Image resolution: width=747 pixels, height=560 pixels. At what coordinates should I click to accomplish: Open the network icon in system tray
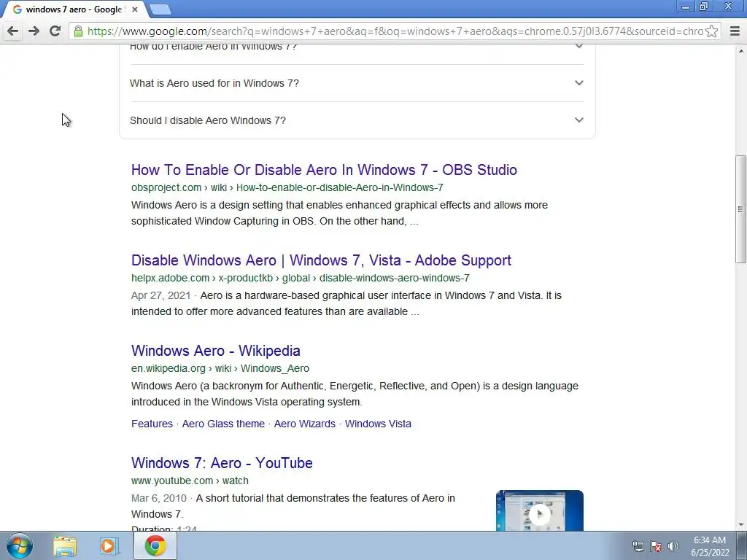click(x=638, y=546)
